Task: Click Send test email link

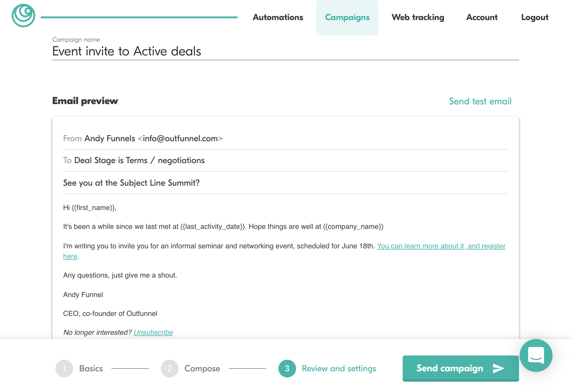Action: coord(480,101)
